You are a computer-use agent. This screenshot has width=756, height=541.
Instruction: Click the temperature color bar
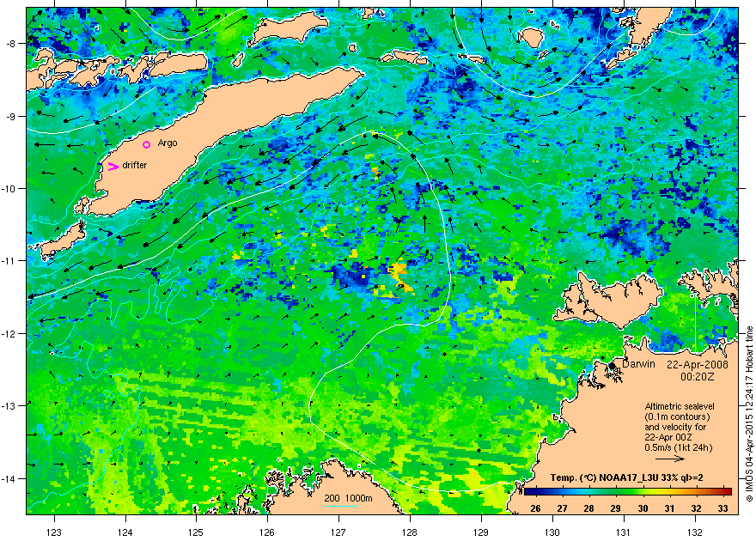pos(628,491)
